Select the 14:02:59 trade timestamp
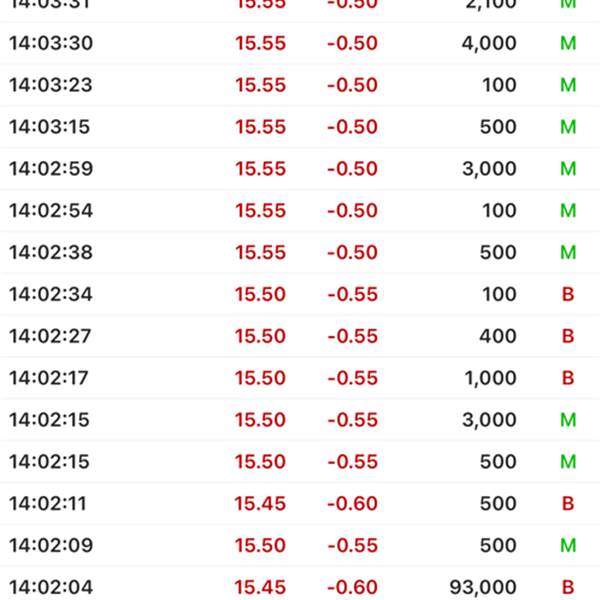The image size is (600, 600). coord(50,169)
